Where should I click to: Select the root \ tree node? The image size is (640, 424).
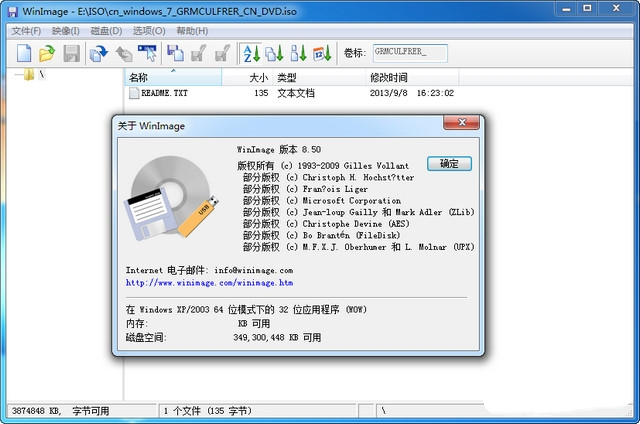click(42, 74)
